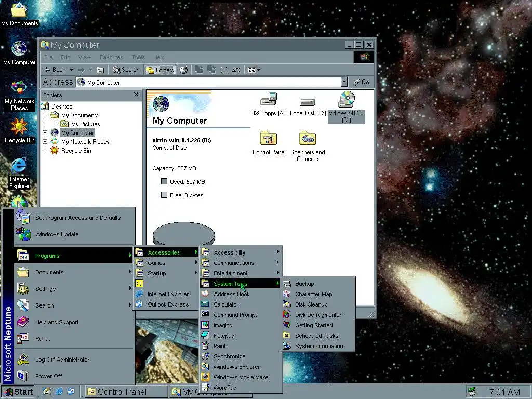Expand the Search submenu in Start menu
This screenshot has height=399, width=532.
(x=74, y=305)
